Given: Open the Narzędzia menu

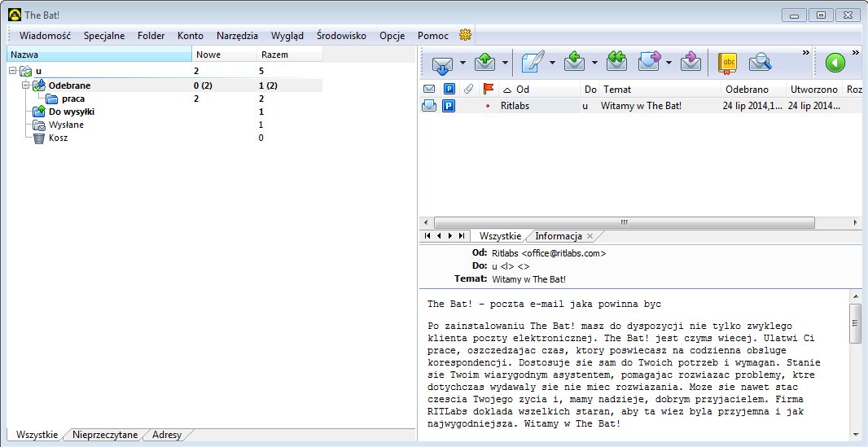Looking at the screenshot, I should (x=237, y=36).
